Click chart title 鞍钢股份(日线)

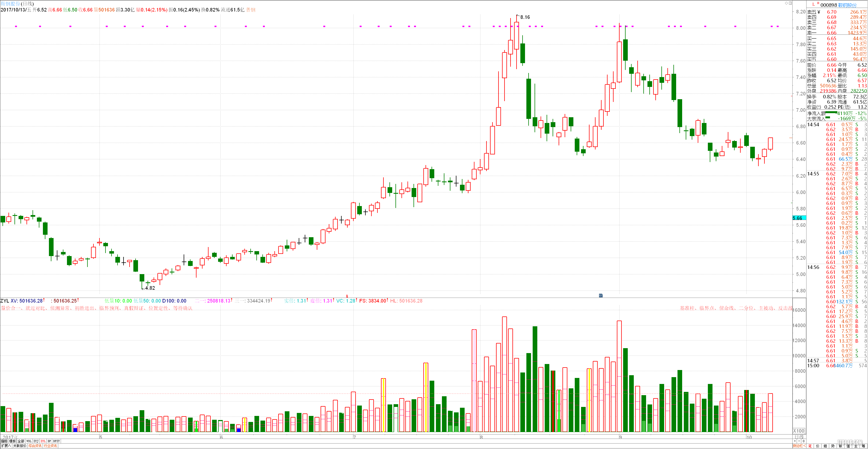(17, 3)
